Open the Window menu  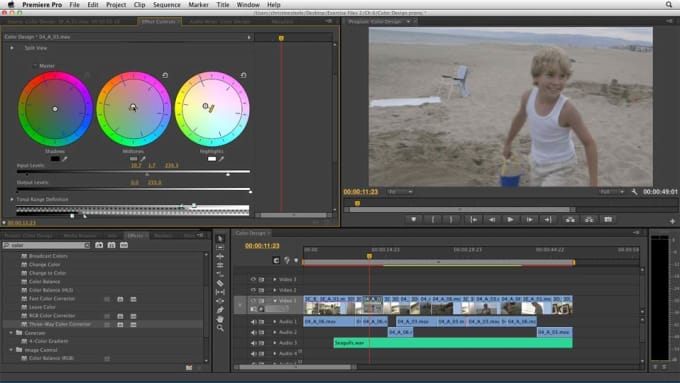pyautogui.click(x=248, y=4)
